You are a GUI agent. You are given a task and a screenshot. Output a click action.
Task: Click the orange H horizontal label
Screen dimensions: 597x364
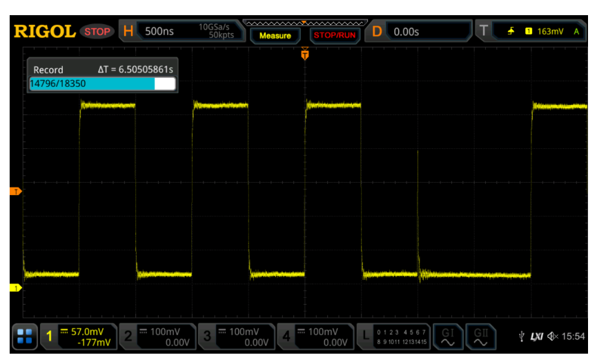click(128, 31)
